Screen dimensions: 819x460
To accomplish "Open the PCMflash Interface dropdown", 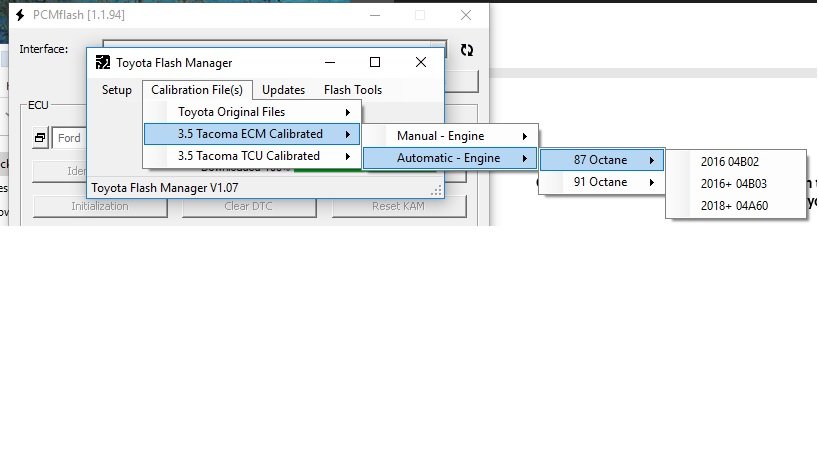I will 438,45.
